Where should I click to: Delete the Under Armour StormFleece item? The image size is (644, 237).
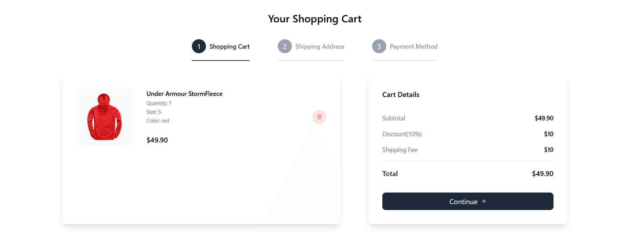coord(319,117)
